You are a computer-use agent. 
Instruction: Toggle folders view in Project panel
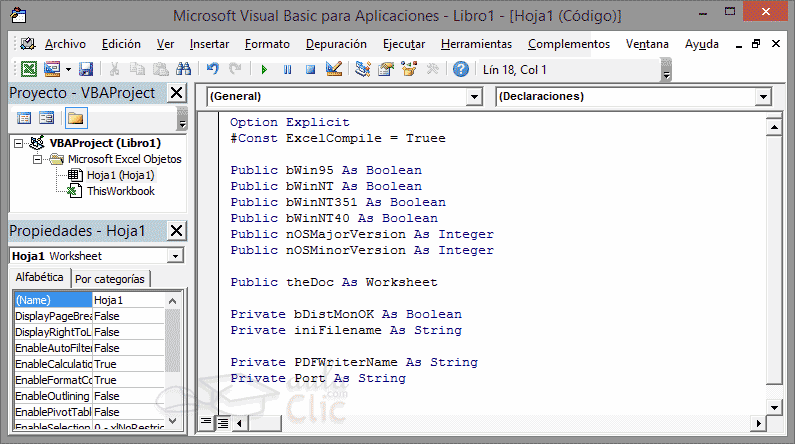tap(75, 118)
